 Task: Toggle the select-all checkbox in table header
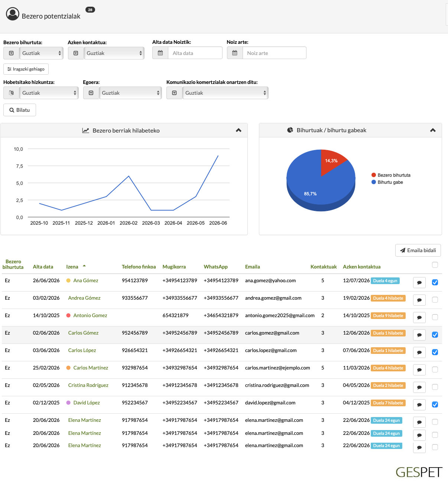[435, 265]
